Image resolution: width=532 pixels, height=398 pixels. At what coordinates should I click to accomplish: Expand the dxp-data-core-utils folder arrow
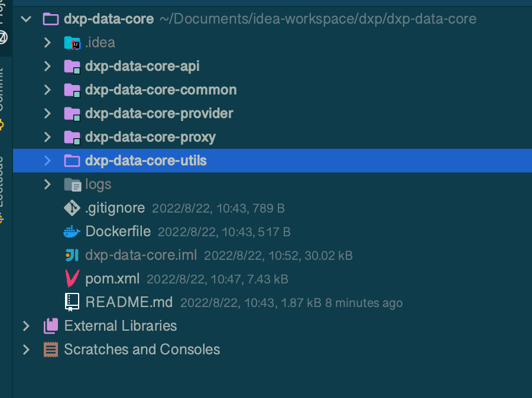click(47, 161)
